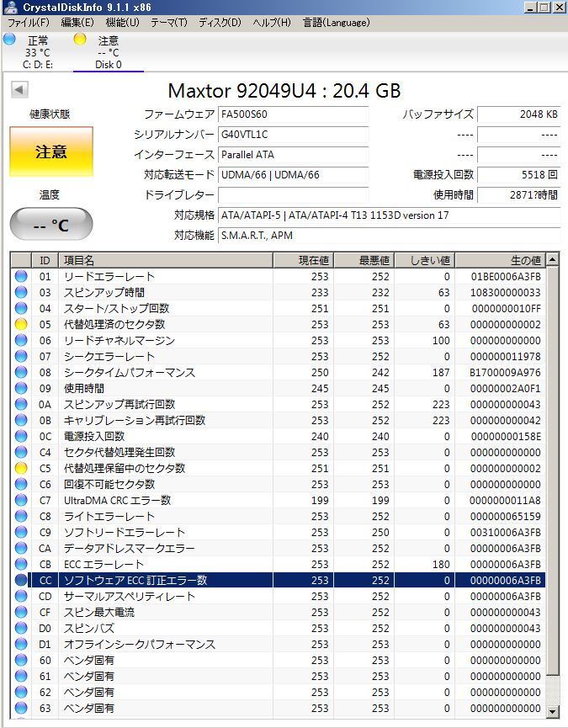568x728 pixels.
Task: Click the 対応転送モード field UDMA/66
Action: pyautogui.click(x=294, y=175)
